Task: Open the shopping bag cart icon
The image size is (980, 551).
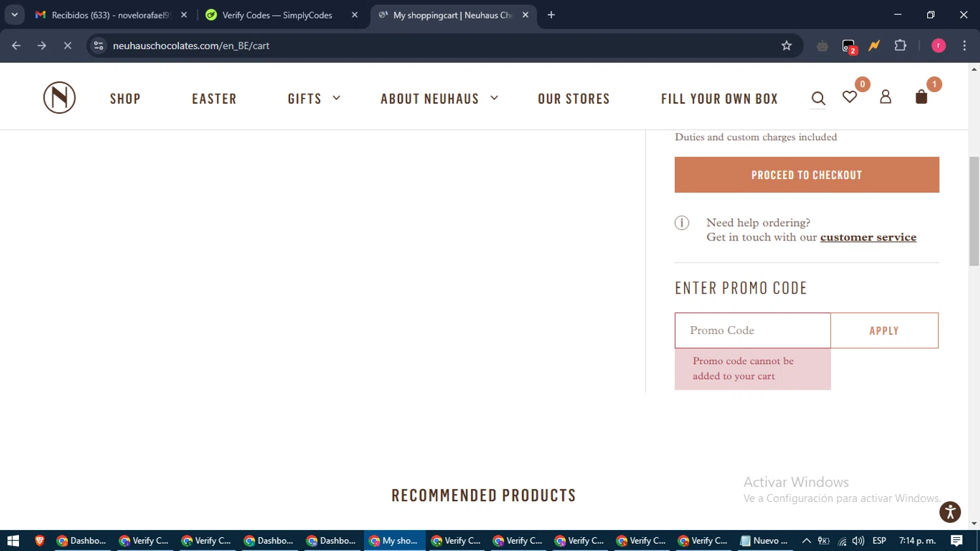Action: click(x=921, y=97)
